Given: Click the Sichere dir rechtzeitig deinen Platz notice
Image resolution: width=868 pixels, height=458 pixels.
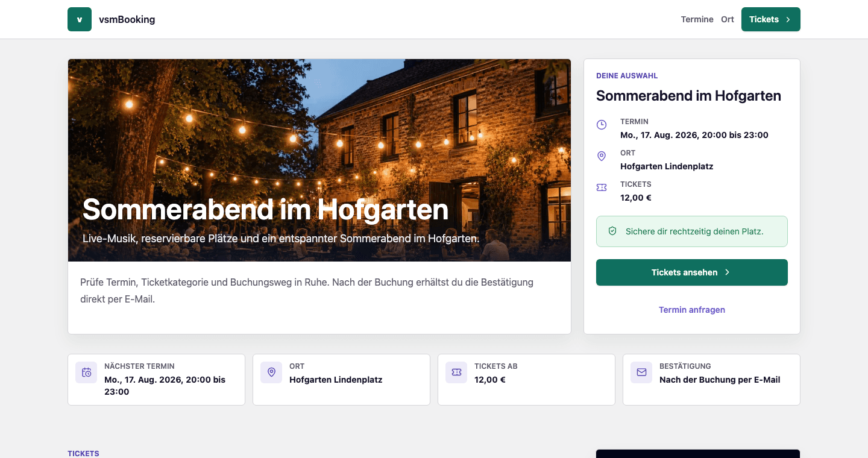Looking at the screenshot, I should pos(692,231).
